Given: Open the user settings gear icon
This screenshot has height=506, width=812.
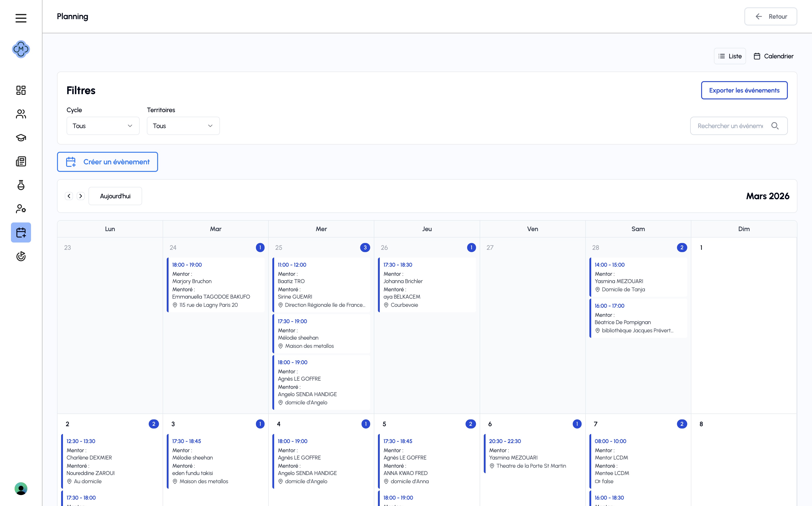Looking at the screenshot, I should (x=21, y=209).
